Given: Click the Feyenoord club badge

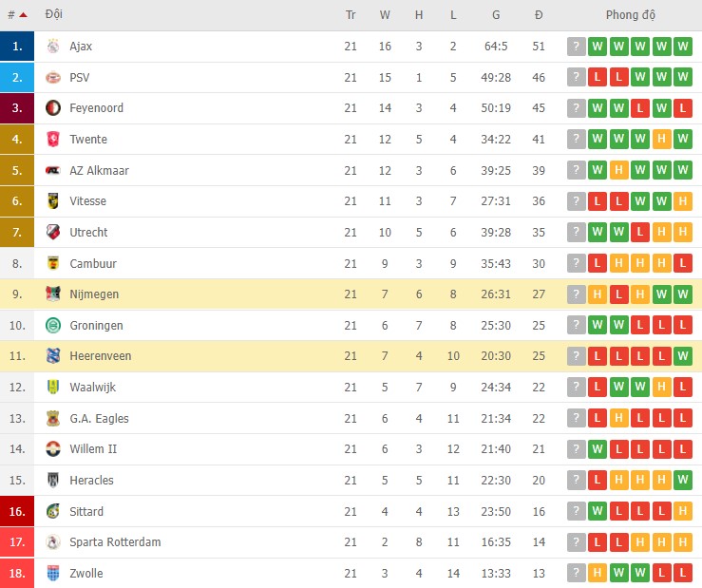Looking at the screenshot, I should tap(53, 108).
